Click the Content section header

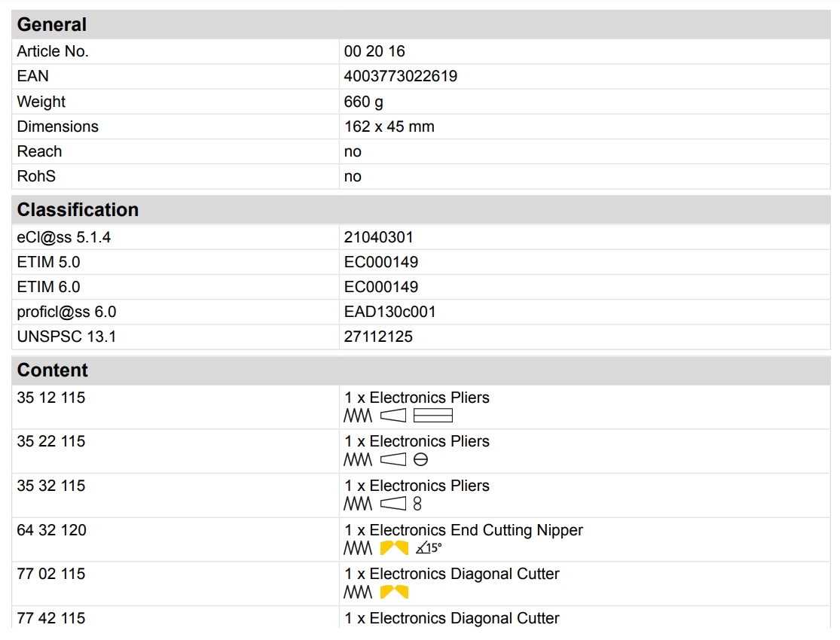click(x=53, y=370)
